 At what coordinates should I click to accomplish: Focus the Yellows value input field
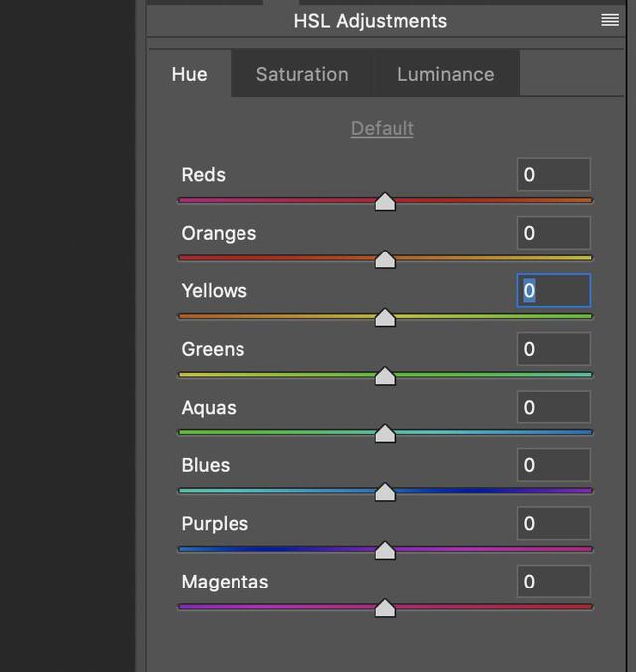(x=554, y=291)
